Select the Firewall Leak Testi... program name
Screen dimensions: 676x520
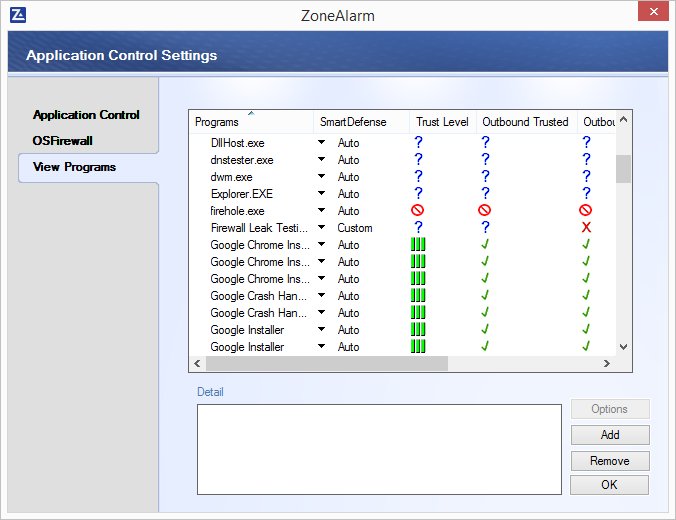point(259,228)
